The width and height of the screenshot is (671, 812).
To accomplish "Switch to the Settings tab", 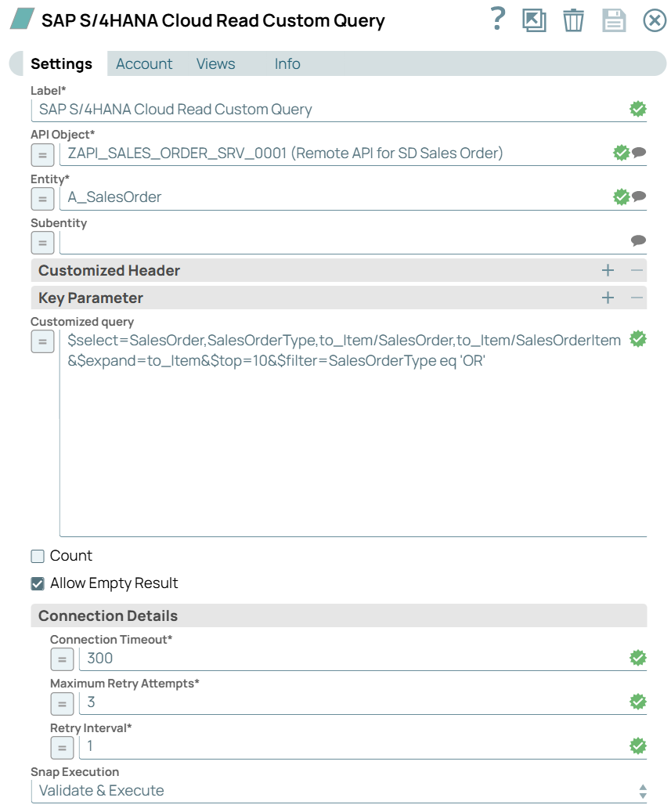I will (x=61, y=63).
